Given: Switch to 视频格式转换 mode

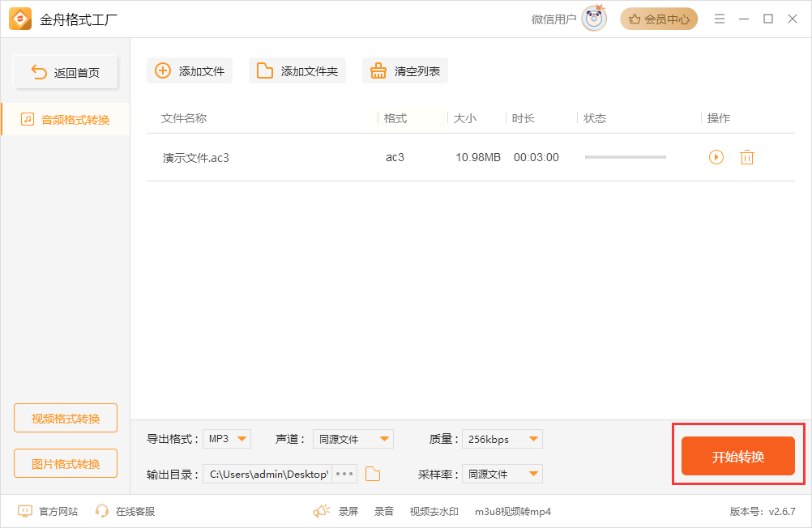Looking at the screenshot, I should coord(66,418).
